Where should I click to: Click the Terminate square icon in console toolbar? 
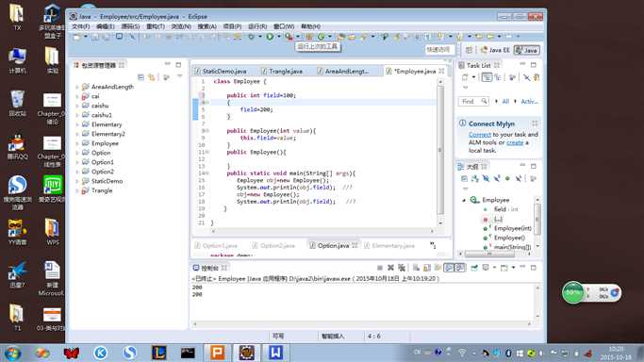click(380, 268)
